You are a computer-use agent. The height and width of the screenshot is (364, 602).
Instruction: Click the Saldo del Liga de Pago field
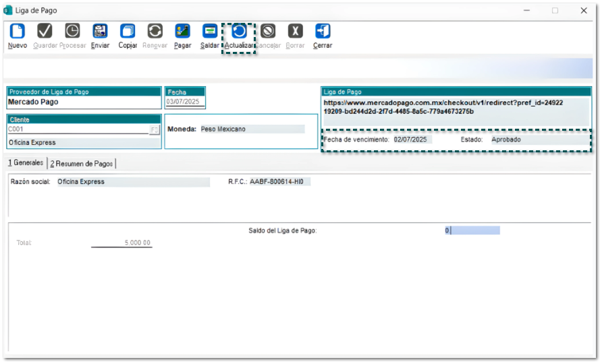[472, 231]
